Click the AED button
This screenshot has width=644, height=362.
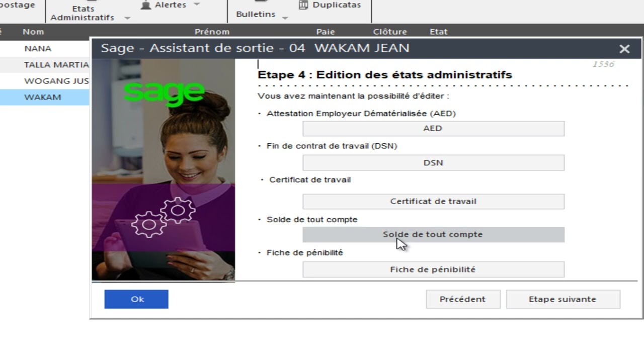tap(433, 128)
